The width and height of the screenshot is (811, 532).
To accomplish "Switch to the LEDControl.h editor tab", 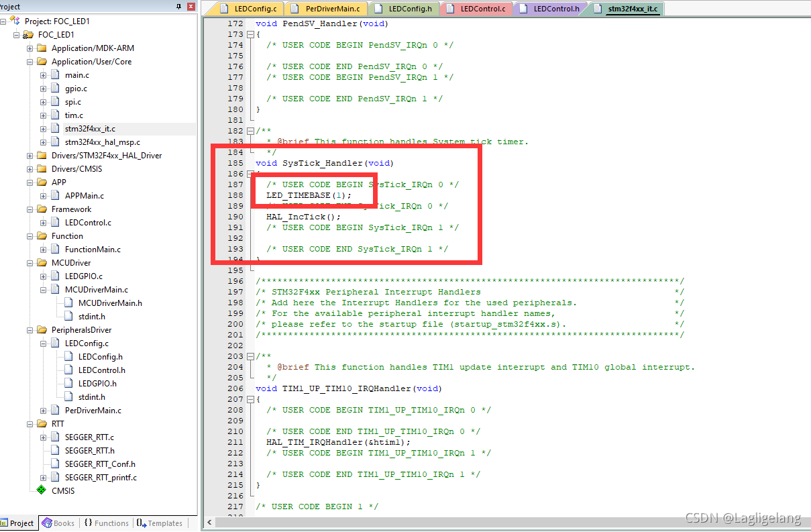I will (550, 9).
